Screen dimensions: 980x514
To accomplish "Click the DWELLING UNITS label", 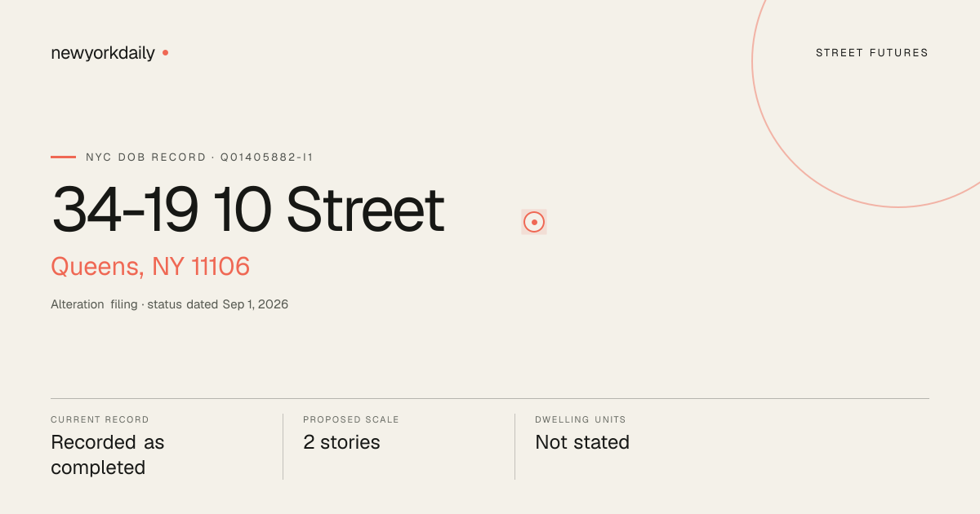I will click(581, 419).
